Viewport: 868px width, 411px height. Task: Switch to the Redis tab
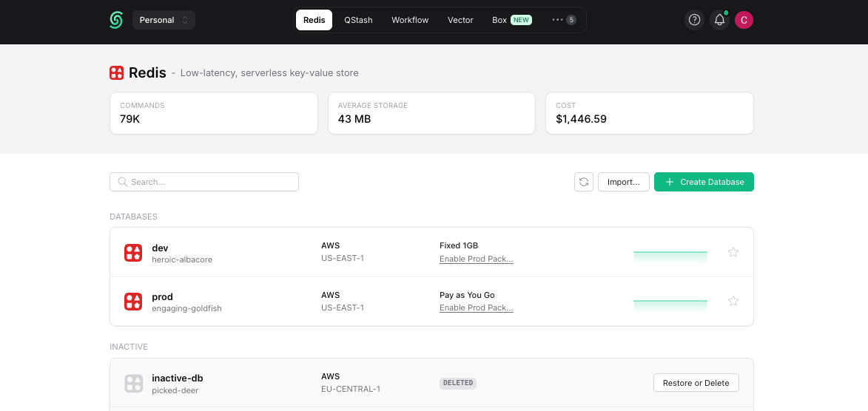[x=314, y=20]
